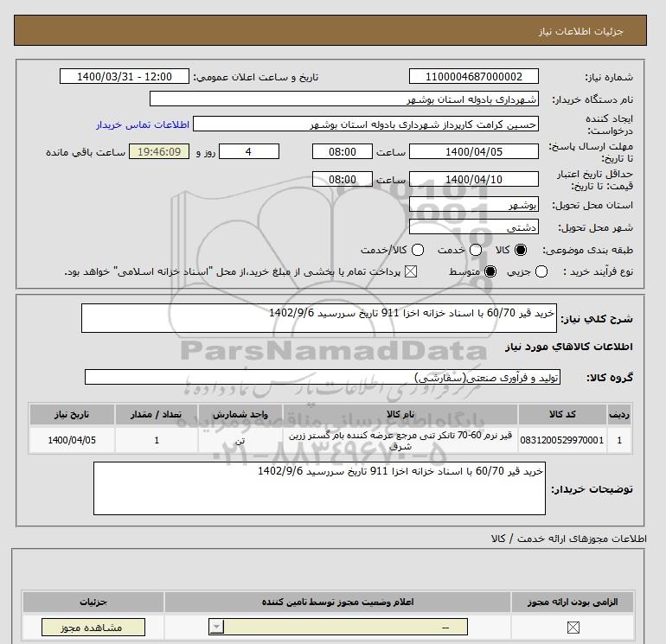Click the remaining days field showing 4
The image size is (666, 644).
tap(249, 151)
